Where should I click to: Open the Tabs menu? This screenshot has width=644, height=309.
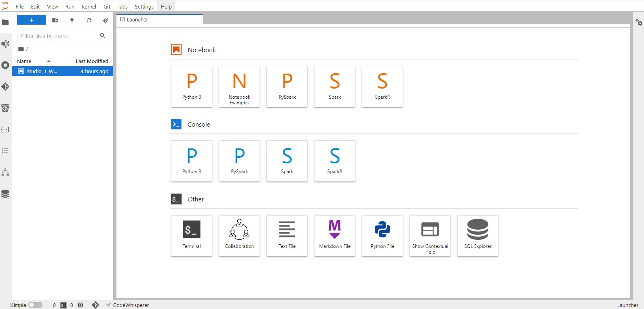click(122, 6)
